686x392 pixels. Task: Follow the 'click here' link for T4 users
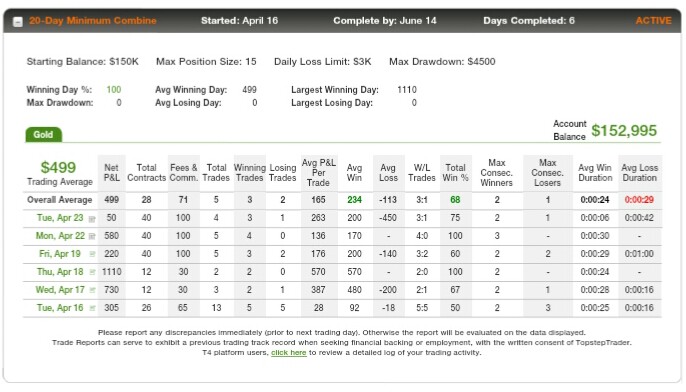(x=288, y=353)
